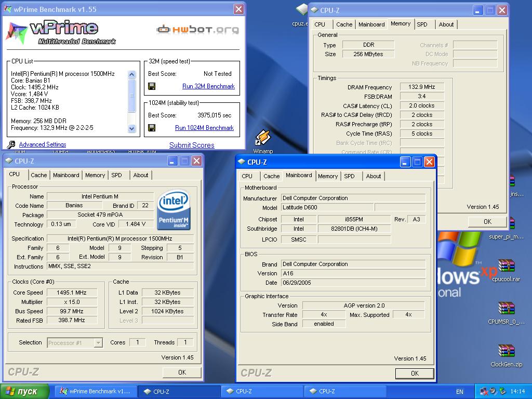The width and height of the screenshot is (532, 399).
Task: Click the wPrime logo image
Action: click(x=61, y=33)
